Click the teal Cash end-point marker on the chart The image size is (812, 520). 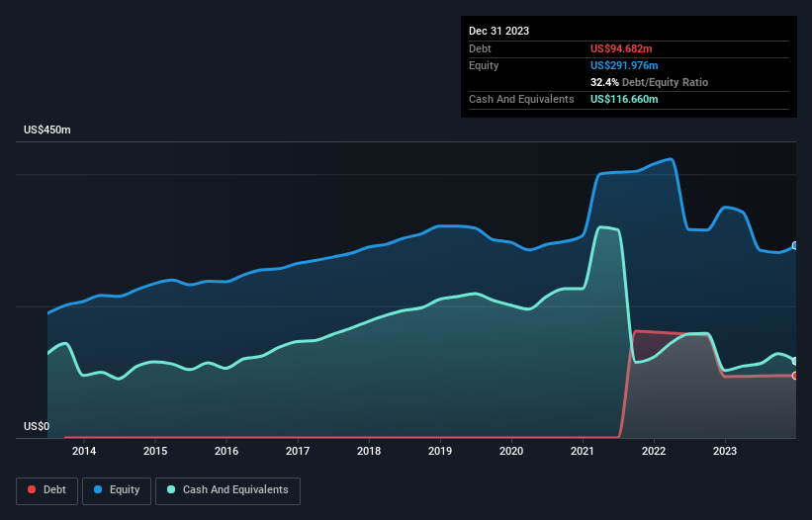tap(795, 361)
